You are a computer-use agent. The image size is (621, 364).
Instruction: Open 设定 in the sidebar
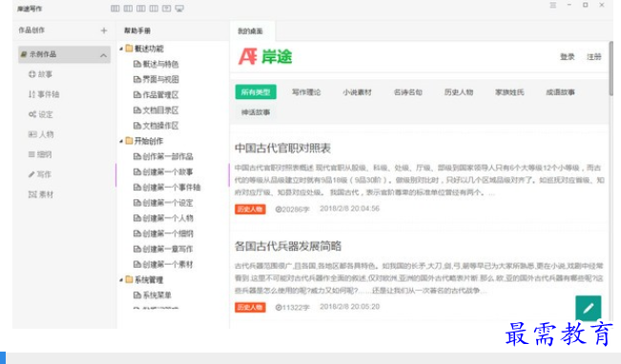[x=40, y=114]
